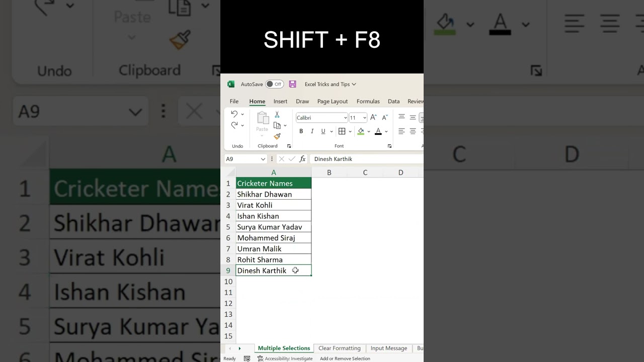Click the Align Left icon in the sharp ribbon
Image resolution: width=644 pixels, height=362 pixels.
click(401, 131)
